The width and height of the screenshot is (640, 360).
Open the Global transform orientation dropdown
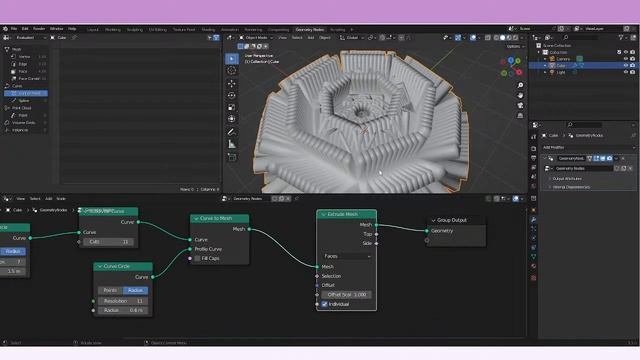(x=352, y=38)
